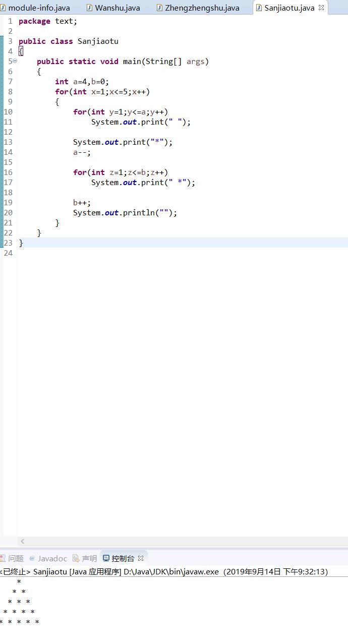
Task: Collapse the main method fold marker
Action: [15, 61]
